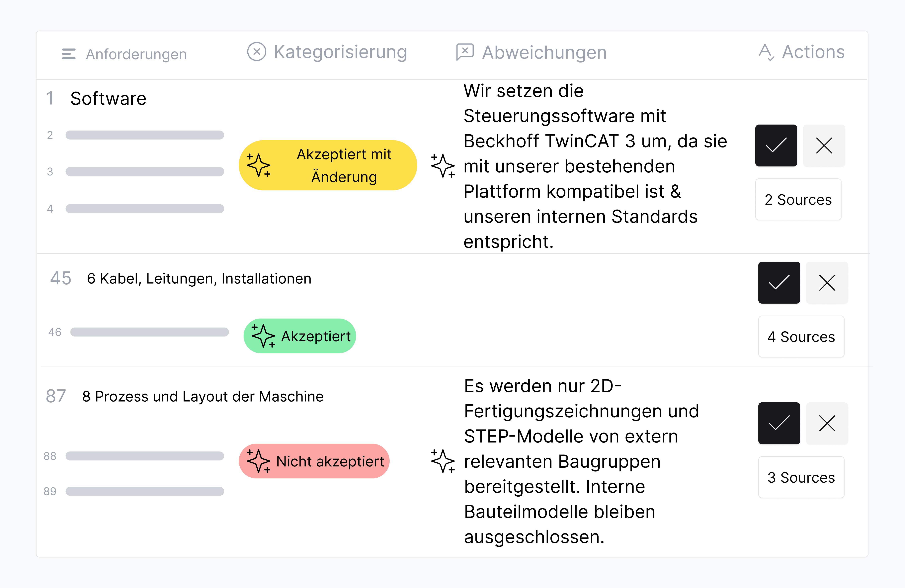Image resolution: width=905 pixels, height=588 pixels.
Task: Select the Kategorisierung column header
Action: point(327,52)
